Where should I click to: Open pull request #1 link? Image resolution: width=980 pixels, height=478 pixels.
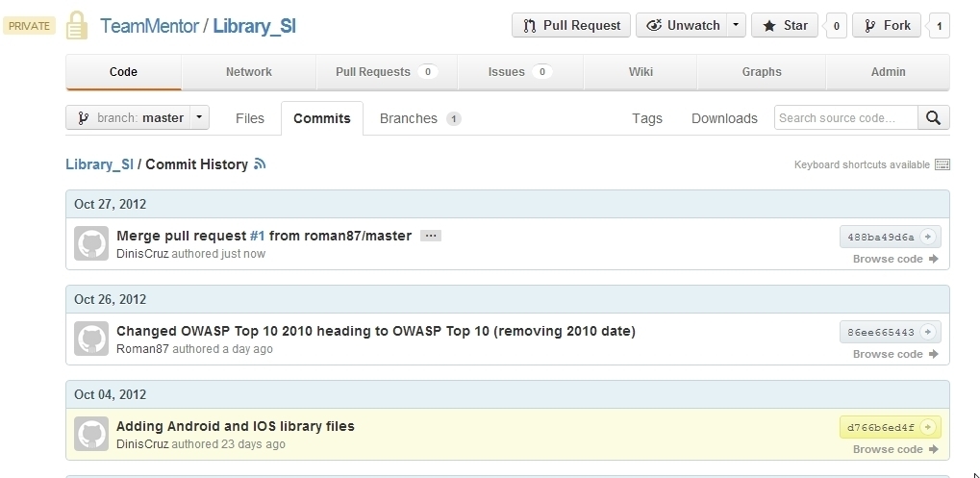(x=257, y=236)
